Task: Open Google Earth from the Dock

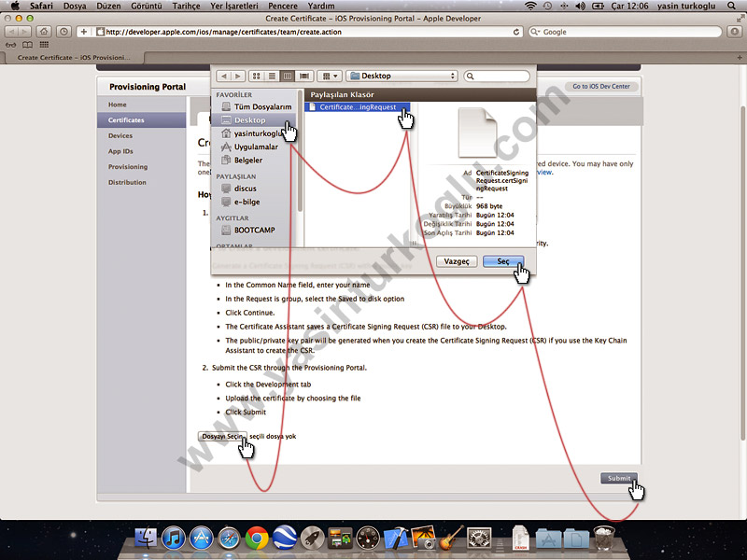Action: [x=285, y=539]
